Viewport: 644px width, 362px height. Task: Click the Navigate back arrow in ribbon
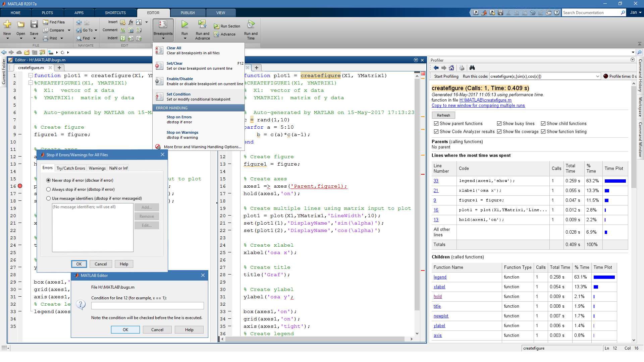click(x=79, y=22)
